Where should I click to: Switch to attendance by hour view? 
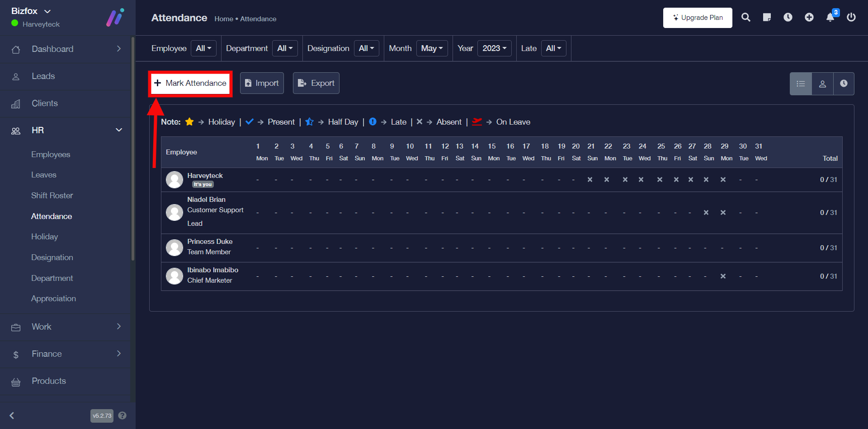coord(844,84)
